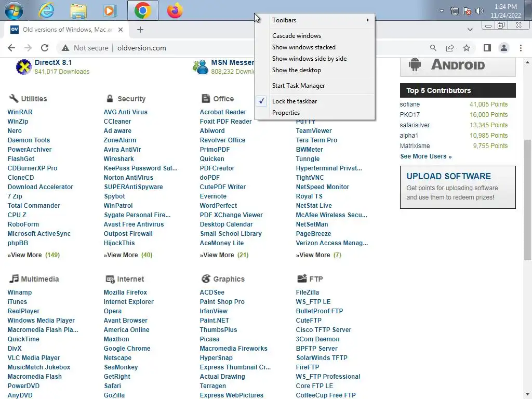
Task: Open the AVG Anti Virus link
Action: coord(126,112)
